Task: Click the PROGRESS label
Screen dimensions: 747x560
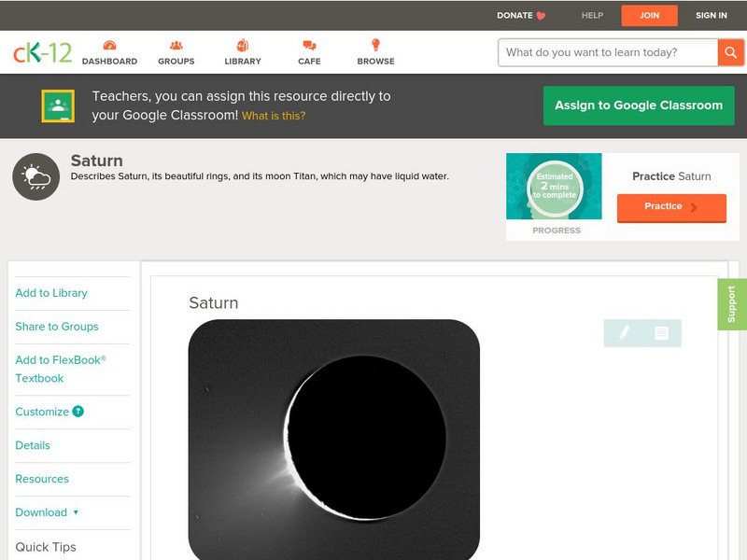Action: point(557,231)
